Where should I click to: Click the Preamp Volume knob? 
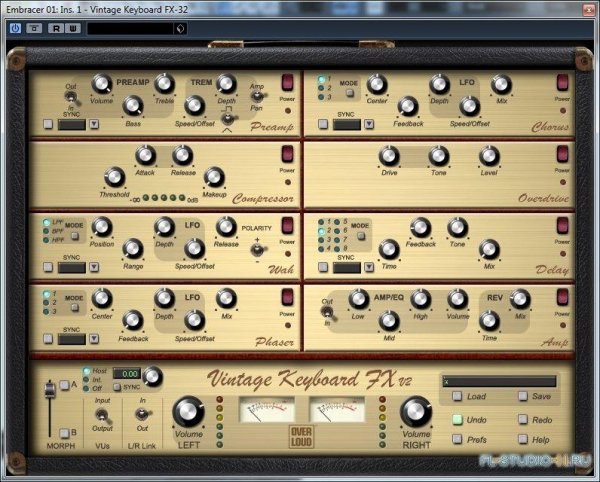(x=101, y=84)
